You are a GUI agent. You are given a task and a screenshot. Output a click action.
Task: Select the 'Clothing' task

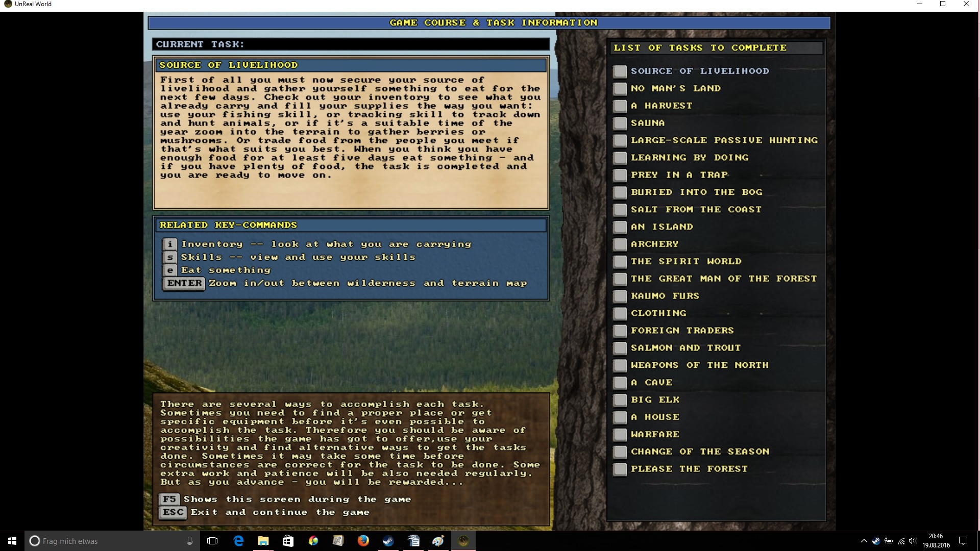[x=658, y=314]
